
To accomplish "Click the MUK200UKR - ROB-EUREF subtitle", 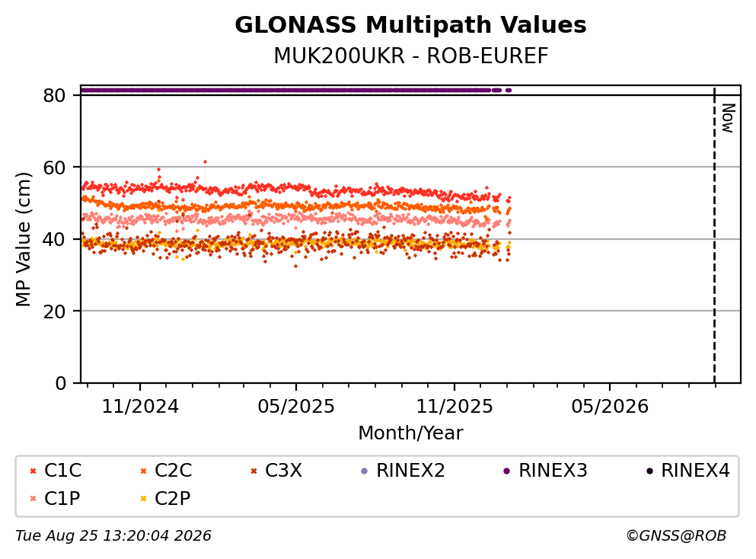I will [x=411, y=56].
